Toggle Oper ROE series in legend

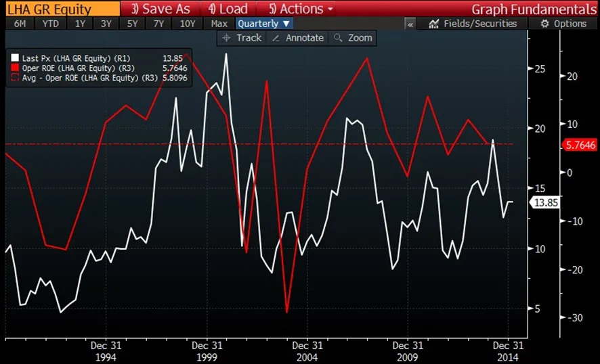13,68
